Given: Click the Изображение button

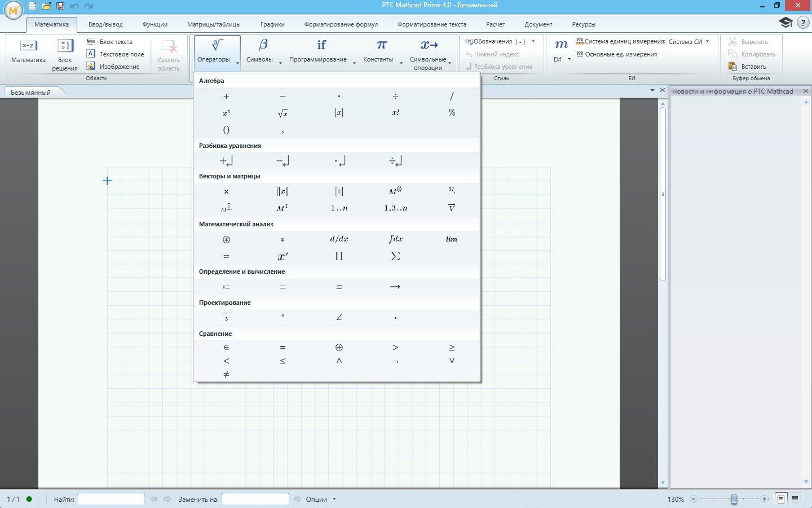Looking at the screenshot, I should [113, 67].
